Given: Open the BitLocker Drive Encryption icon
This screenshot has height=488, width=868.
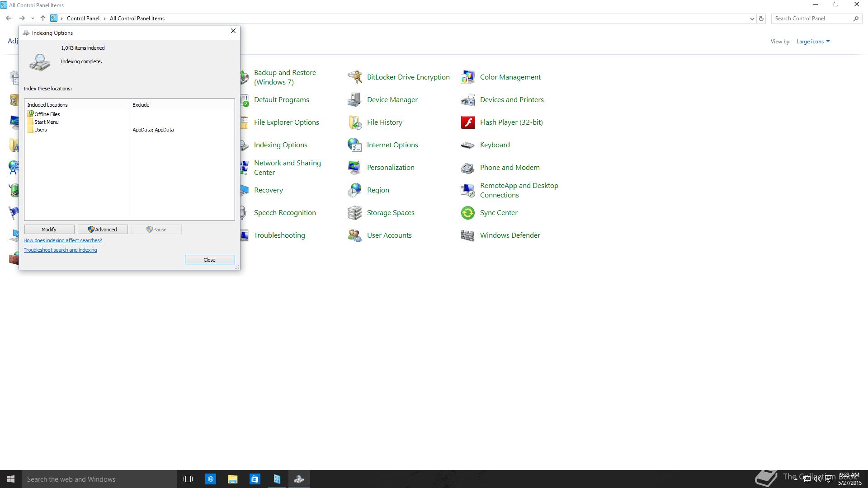Looking at the screenshot, I should click(x=354, y=77).
